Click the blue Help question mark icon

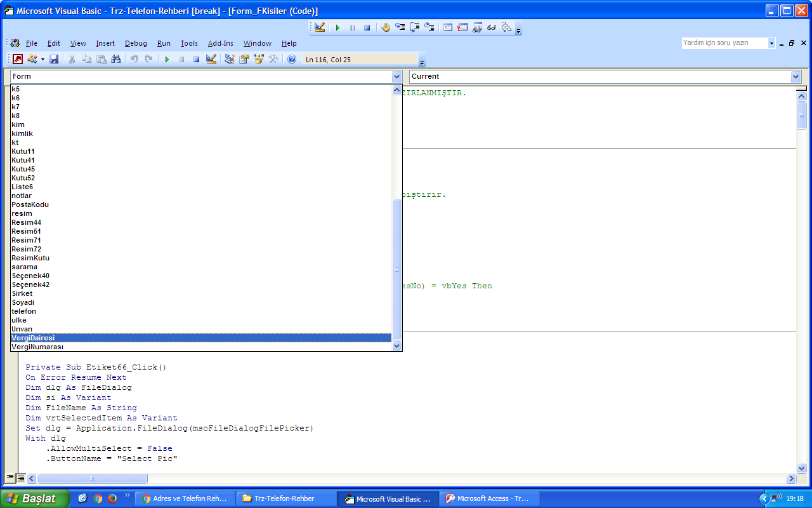tap(292, 59)
